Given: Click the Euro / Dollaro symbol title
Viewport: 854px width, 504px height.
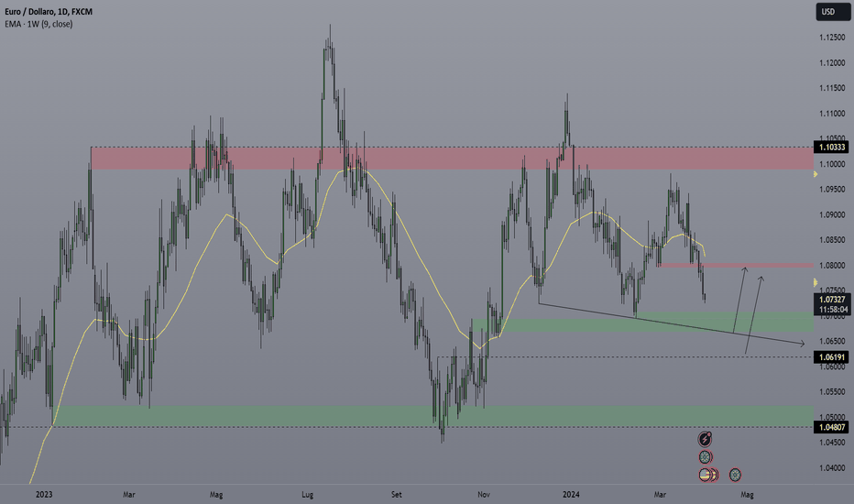Looking at the screenshot, I should 35,11.
